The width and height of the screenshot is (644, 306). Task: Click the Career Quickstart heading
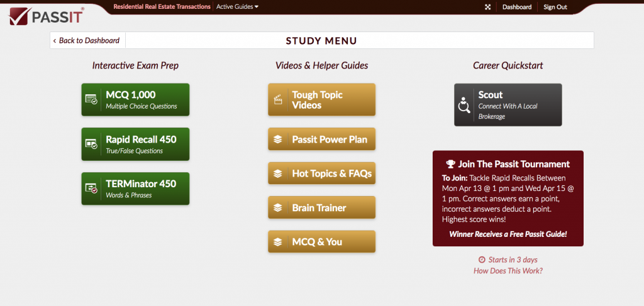click(x=508, y=65)
